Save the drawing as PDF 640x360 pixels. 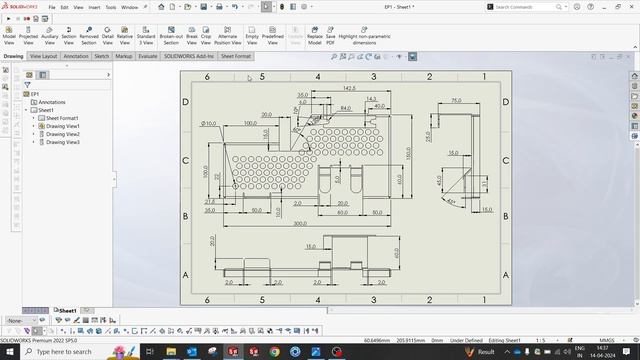pos(330,36)
